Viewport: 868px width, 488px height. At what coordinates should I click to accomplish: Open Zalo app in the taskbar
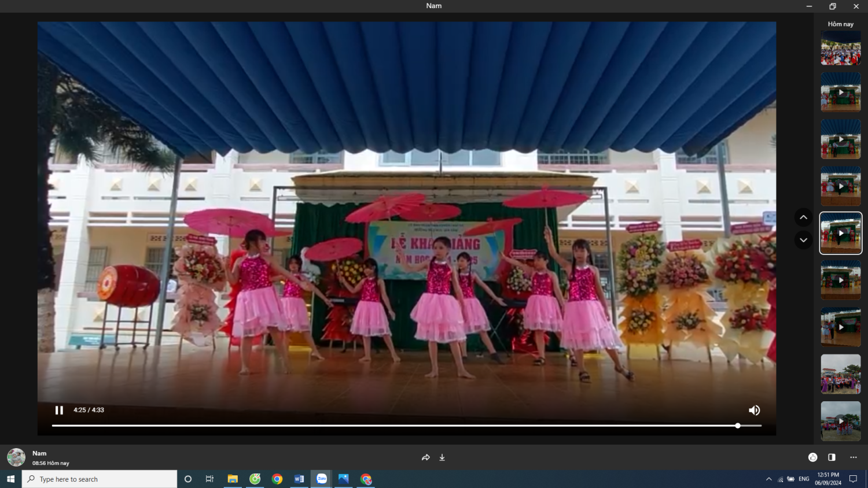[322, 479]
